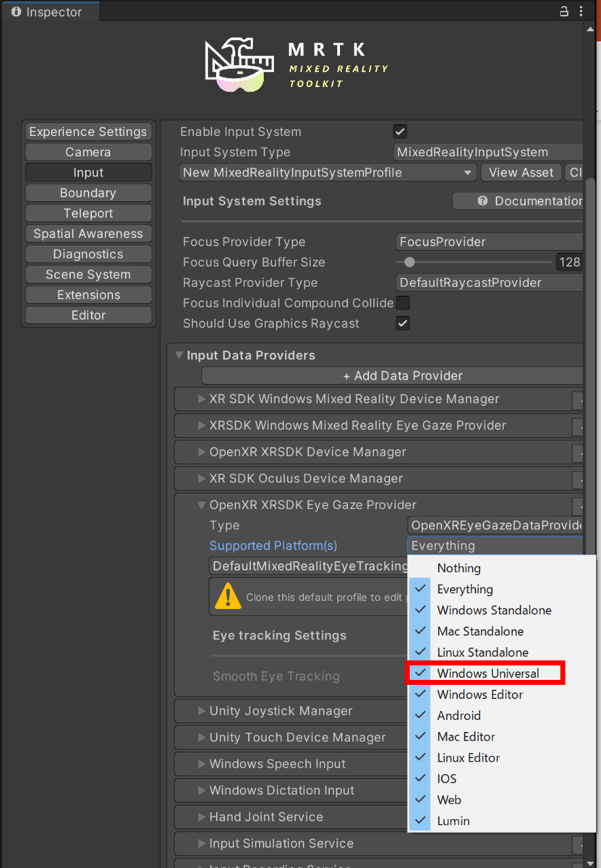601x868 pixels.
Task: Click Smooth Eye Tracking label
Action: 276,676
